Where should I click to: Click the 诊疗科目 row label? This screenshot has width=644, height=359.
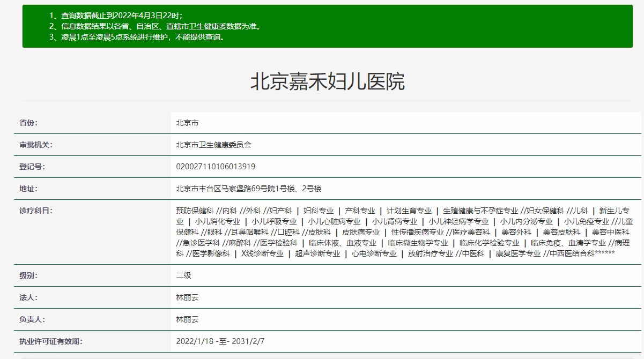tap(36, 211)
